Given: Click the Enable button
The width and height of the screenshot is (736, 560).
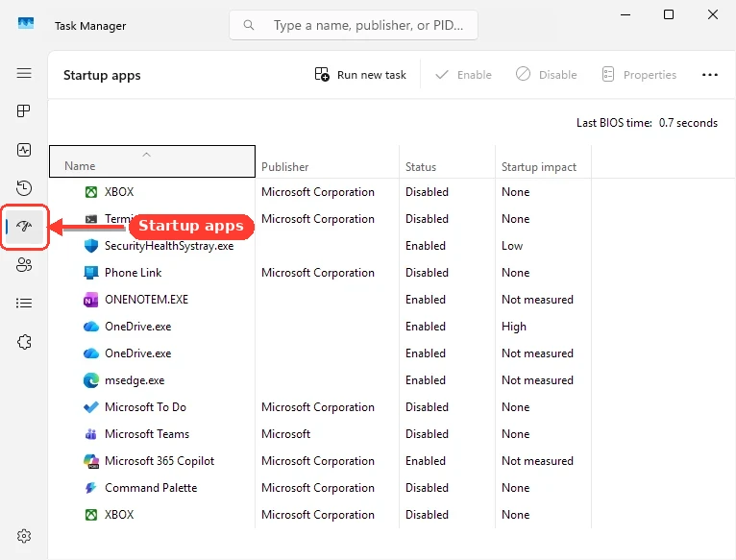Looking at the screenshot, I should coord(463,75).
